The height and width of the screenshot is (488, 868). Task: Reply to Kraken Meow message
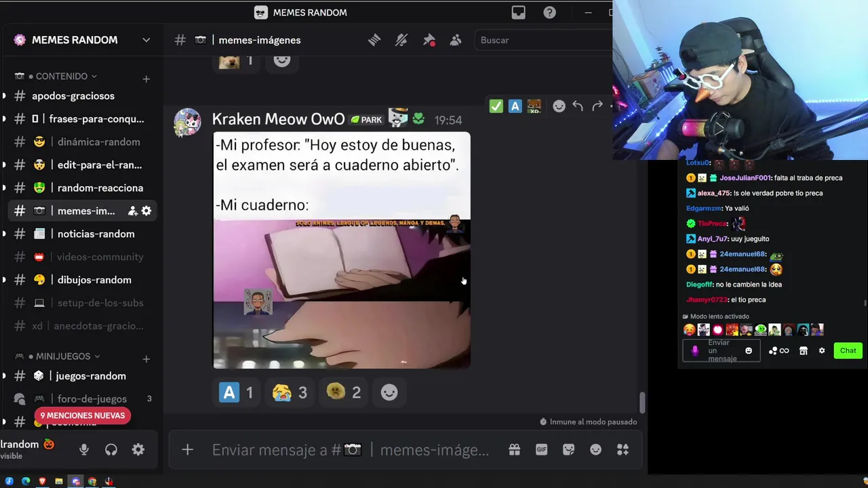click(578, 106)
